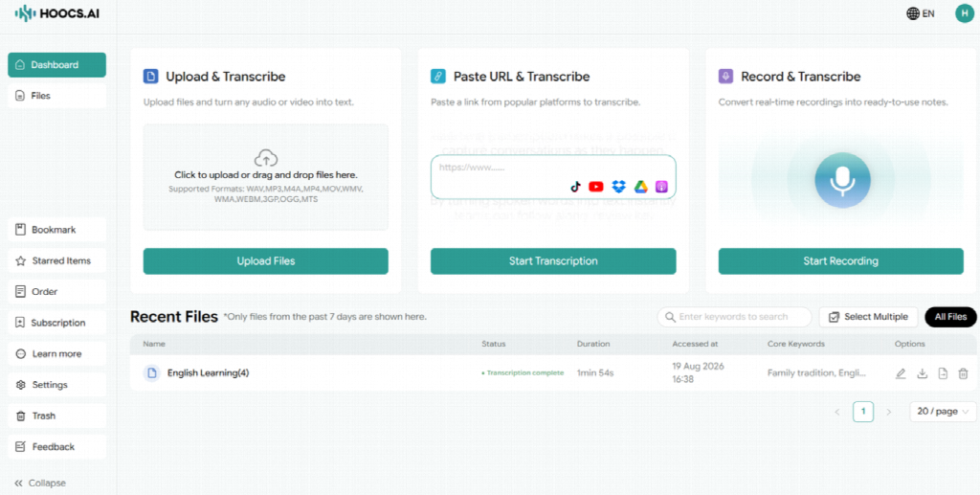980x495 pixels.
Task: Click the Apple Podcasts icon
Action: coord(662,187)
